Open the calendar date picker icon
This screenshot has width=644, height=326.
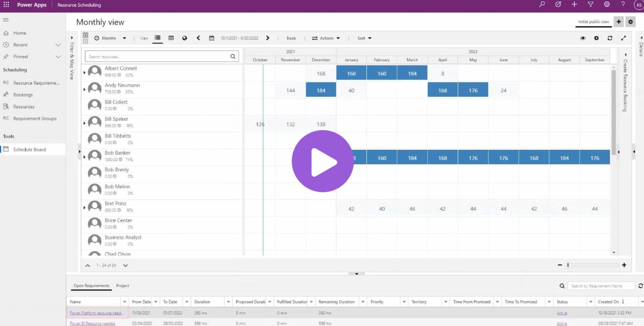[x=212, y=38]
